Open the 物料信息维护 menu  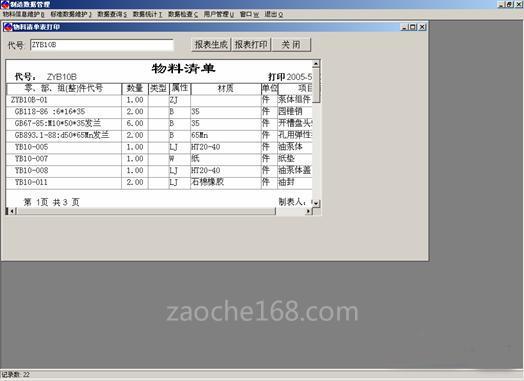coord(24,14)
